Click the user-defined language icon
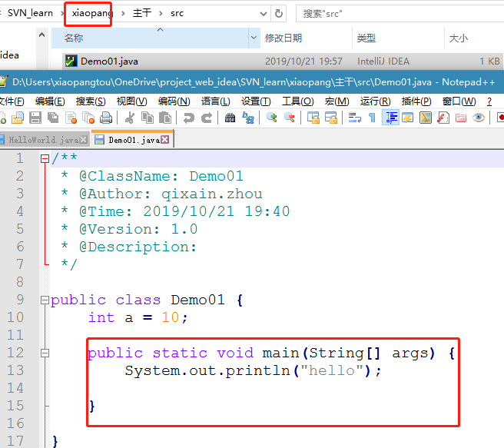504x448 pixels. (x=408, y=118)
